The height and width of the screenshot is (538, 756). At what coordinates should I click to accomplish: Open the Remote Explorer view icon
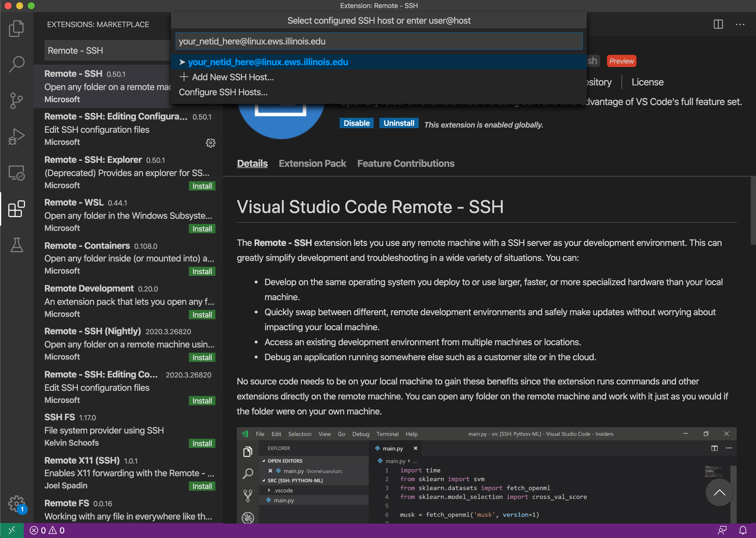16,173
